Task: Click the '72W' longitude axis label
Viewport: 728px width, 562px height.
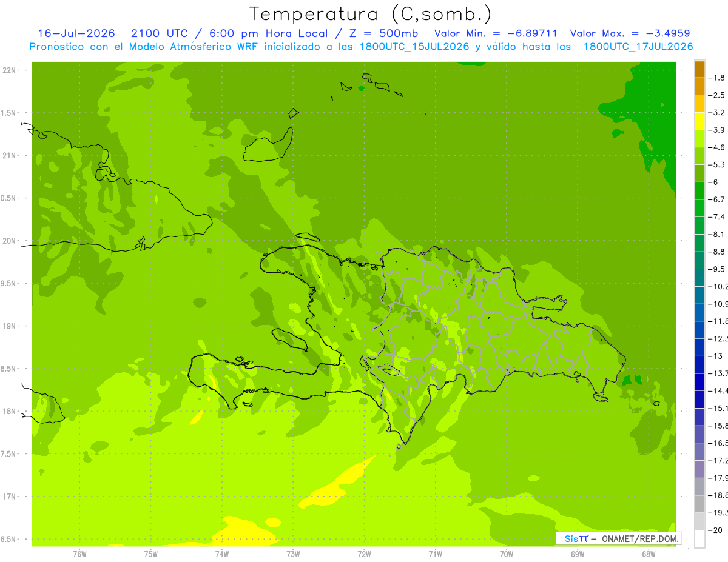Action: [x=364, y=554]
